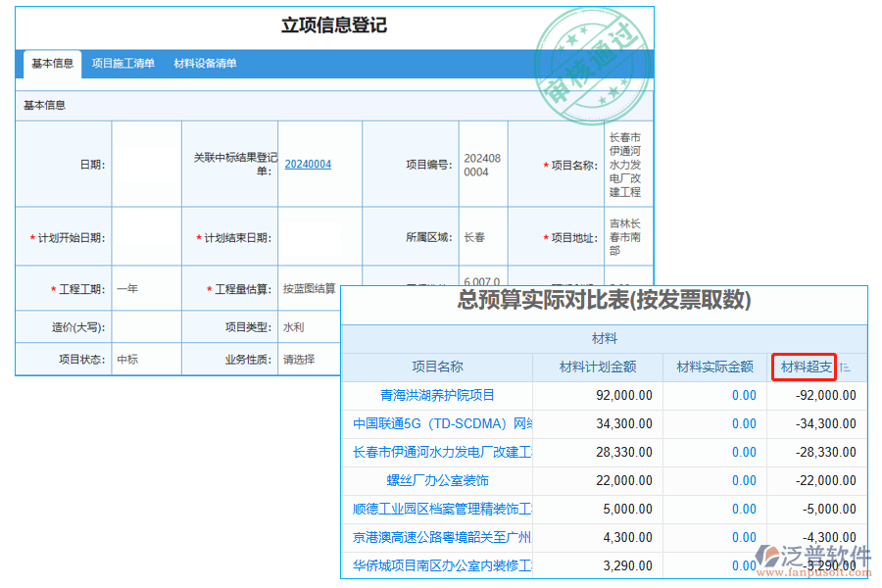Open the 材料设备清单 tab

click(205, 64)
